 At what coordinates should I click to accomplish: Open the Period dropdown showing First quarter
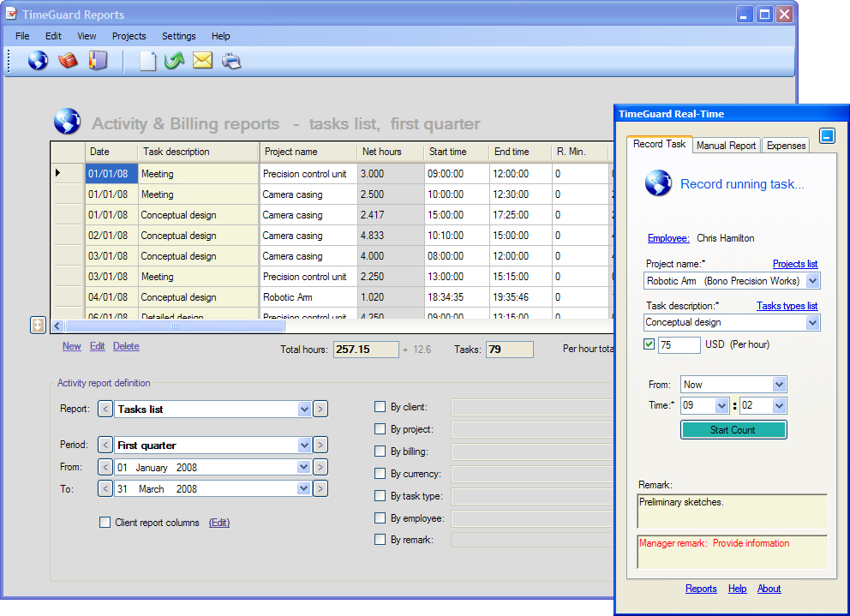click(304, 446)
